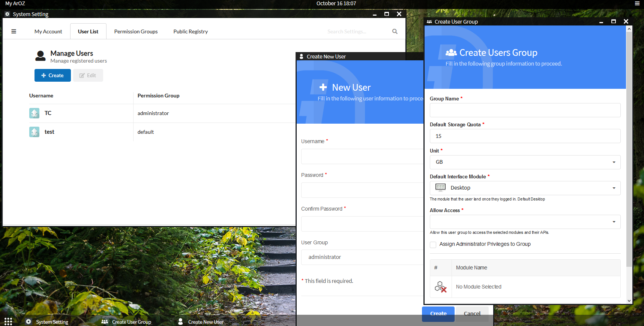Click System Setting gear in taskbar
This screenshot has width=644, height=326.
pos(29,322)
